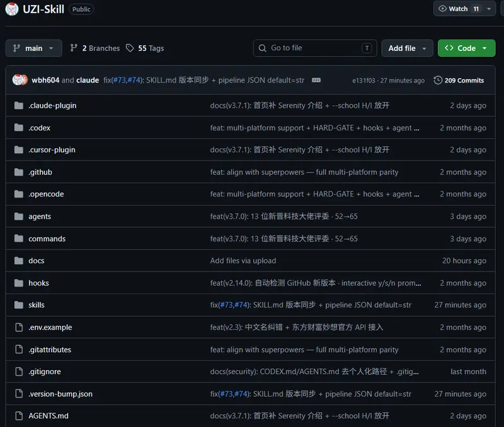Open the .codex folder name

click(x=39, y=128)
